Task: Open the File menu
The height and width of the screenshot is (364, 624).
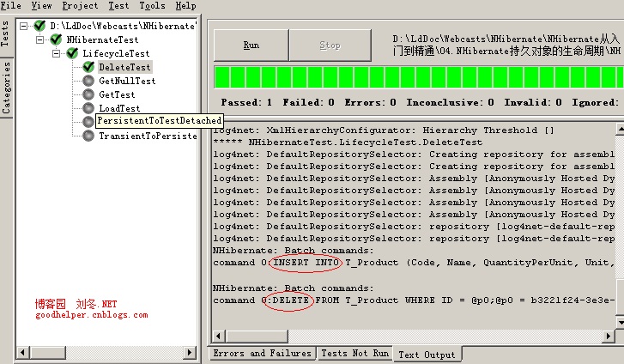Action: point(11,5)
